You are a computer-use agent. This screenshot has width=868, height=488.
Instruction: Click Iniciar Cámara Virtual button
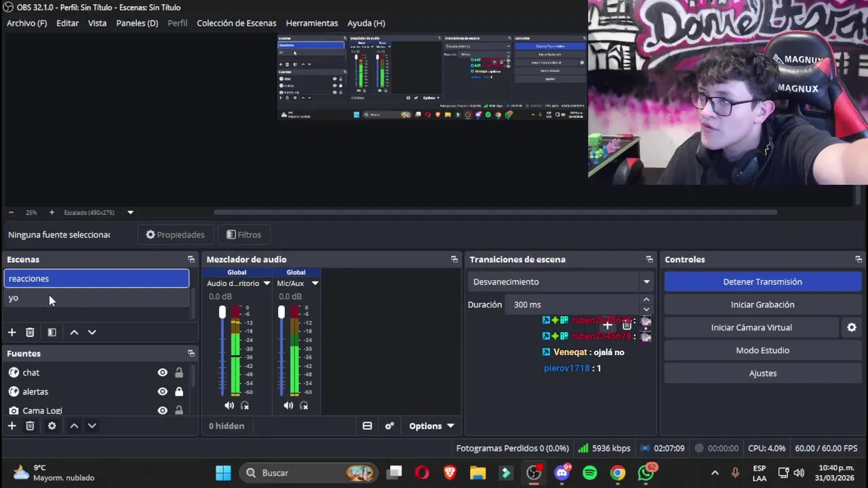(751, 327)
